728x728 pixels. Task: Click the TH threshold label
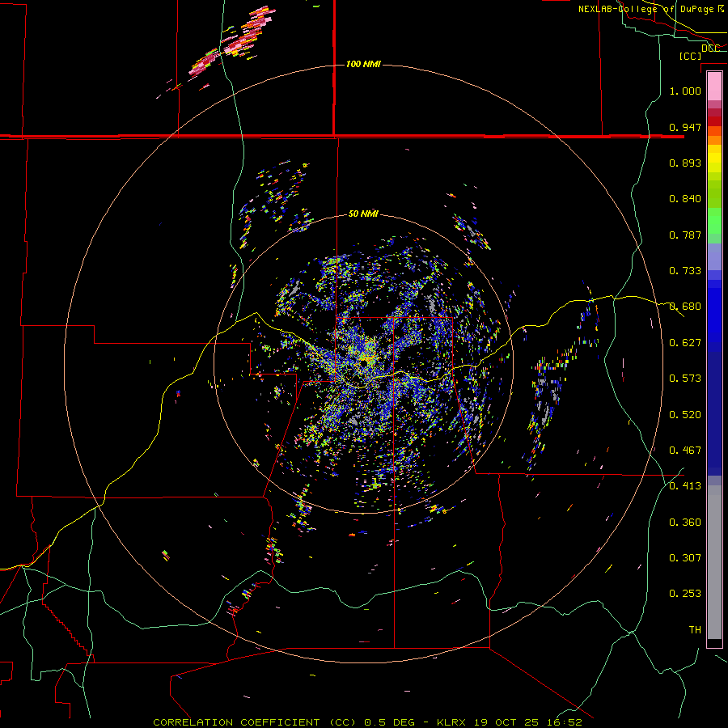695,630
